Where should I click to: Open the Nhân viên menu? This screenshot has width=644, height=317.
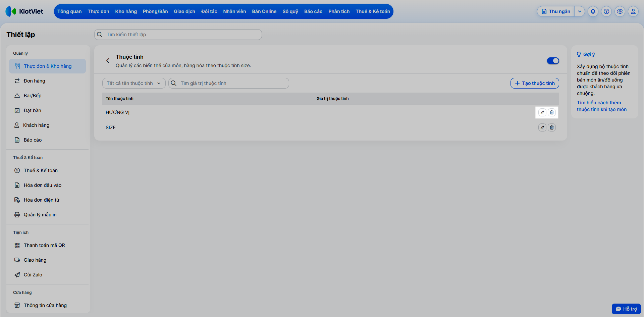234,11
